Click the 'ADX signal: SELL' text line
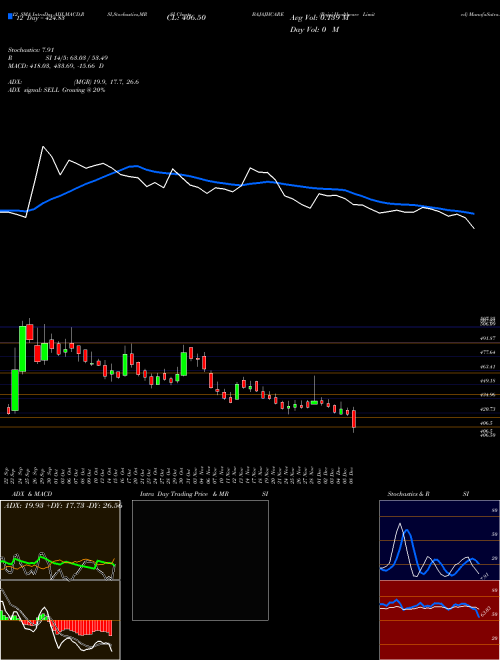The width and height of the screenshot is (500, 660). coord(56,90)
